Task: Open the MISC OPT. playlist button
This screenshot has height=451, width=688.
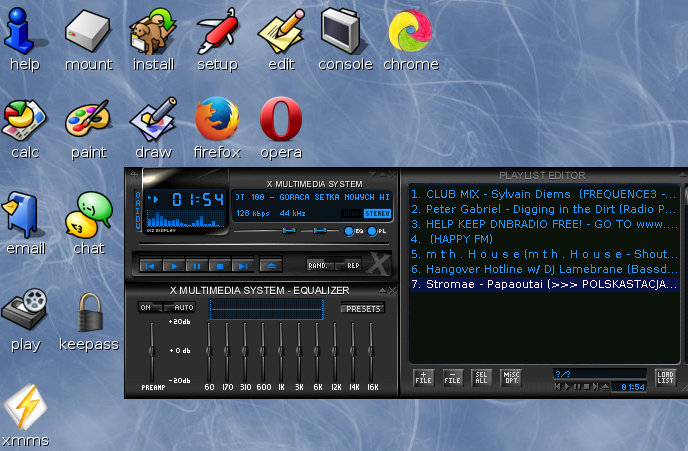Action: 511,378
